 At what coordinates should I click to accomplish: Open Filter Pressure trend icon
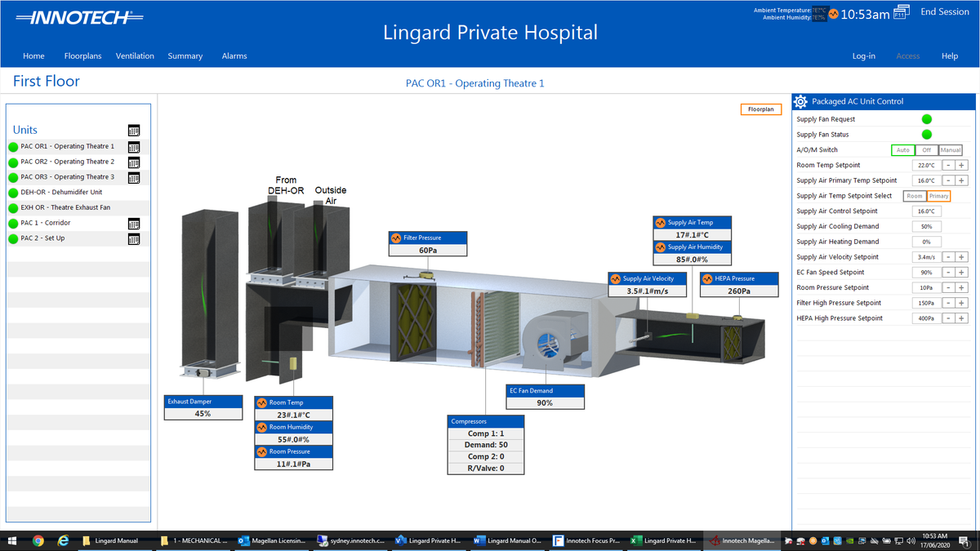397,238
